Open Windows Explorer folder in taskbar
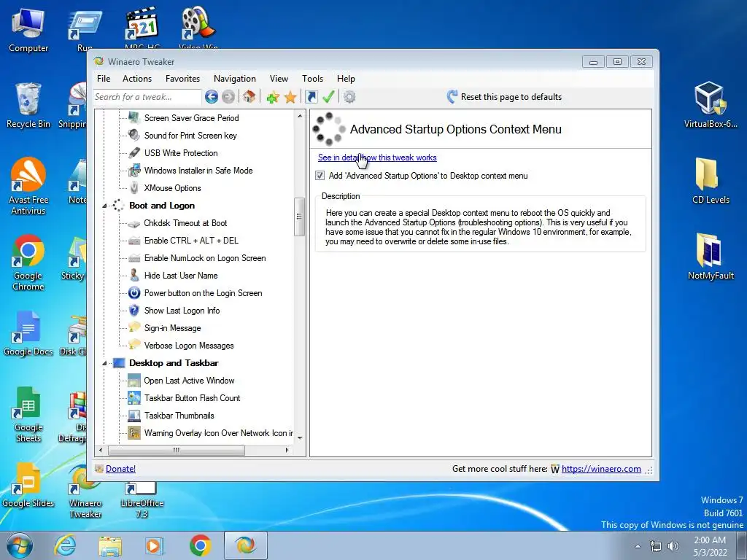Screen dimensions: 747x560 (110, 545)
